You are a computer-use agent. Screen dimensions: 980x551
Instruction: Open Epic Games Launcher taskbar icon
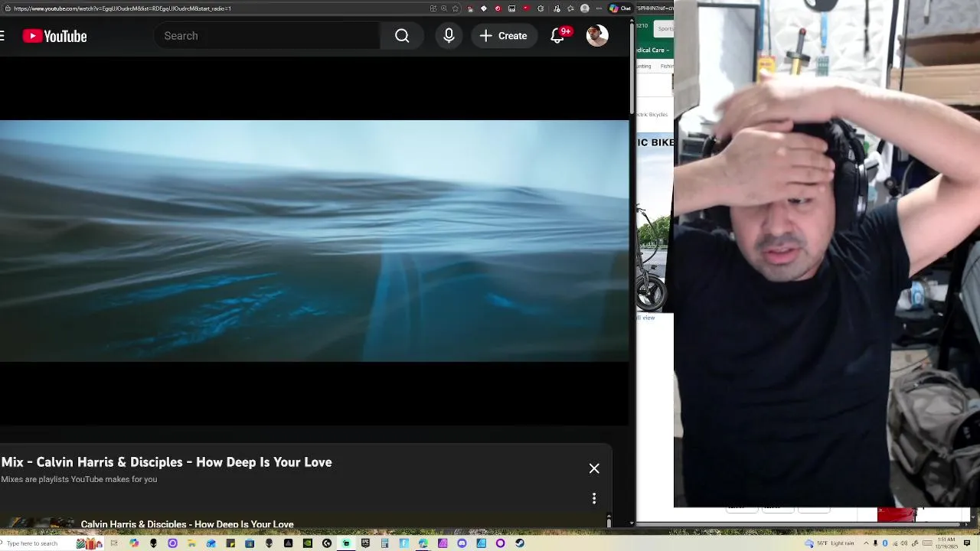[365, 543]
